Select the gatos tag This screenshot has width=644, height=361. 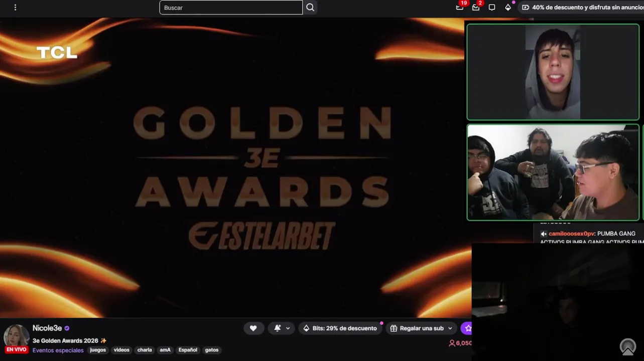[x=212, y=350]
